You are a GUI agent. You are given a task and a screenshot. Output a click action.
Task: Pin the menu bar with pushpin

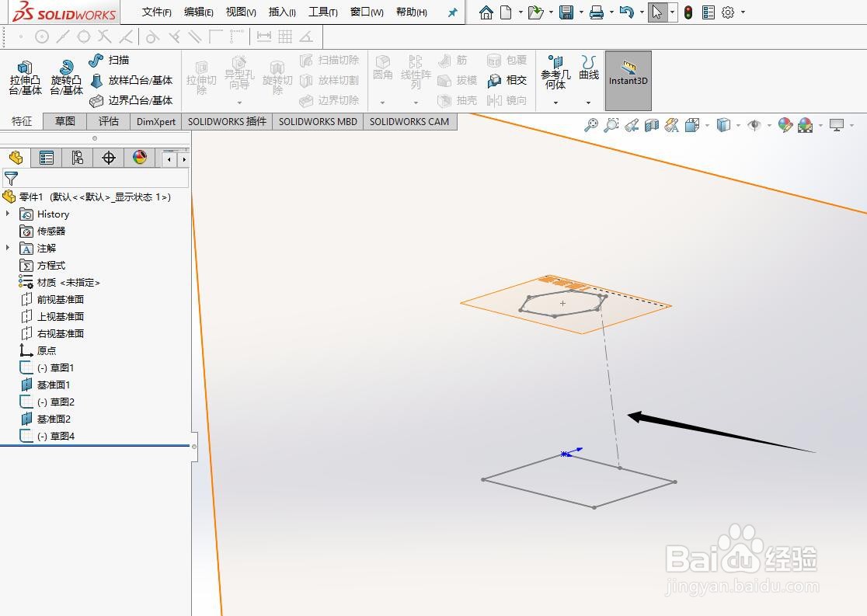pos(453,12)
